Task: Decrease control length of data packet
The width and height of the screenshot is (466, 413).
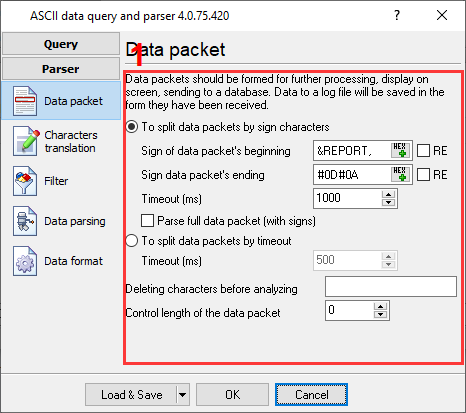Action: click(380, 314)
